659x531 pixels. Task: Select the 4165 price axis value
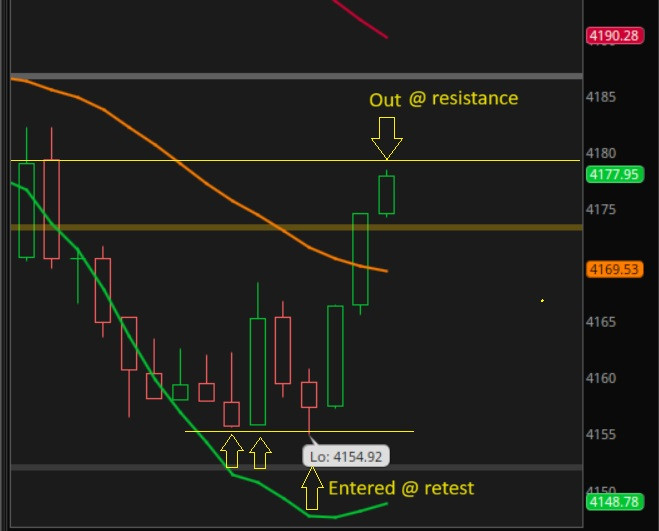601,322
